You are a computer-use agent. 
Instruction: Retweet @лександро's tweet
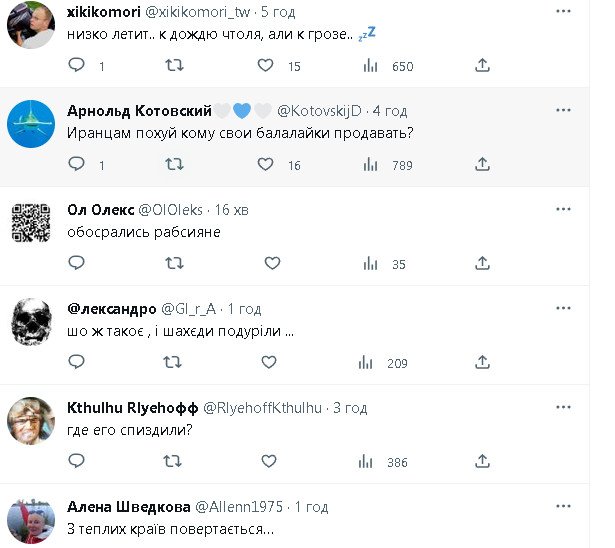tap(173, 363)
